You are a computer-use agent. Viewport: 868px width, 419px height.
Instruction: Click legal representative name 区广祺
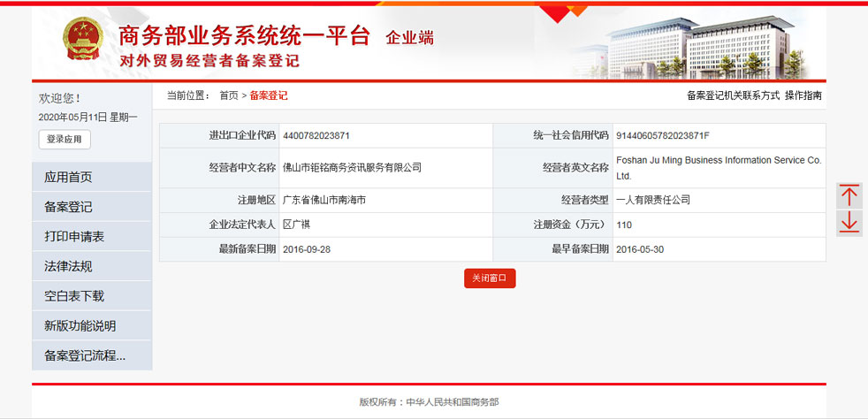(x=296, y=225)
